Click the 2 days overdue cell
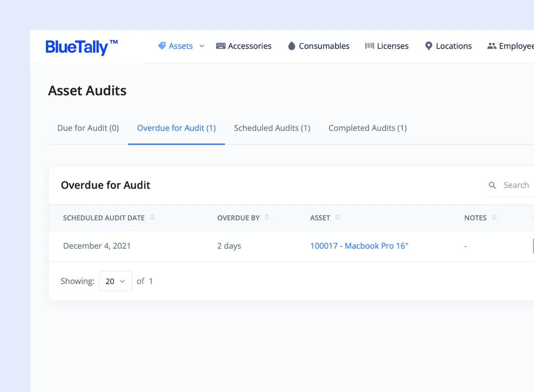This screenshot has height=392, width=534. point(229,246)
